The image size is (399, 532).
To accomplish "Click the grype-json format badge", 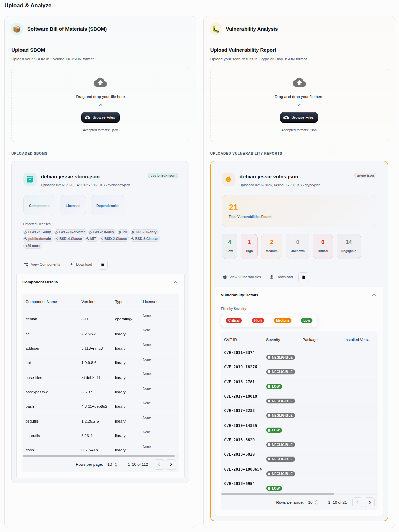I will coord(365,175).
